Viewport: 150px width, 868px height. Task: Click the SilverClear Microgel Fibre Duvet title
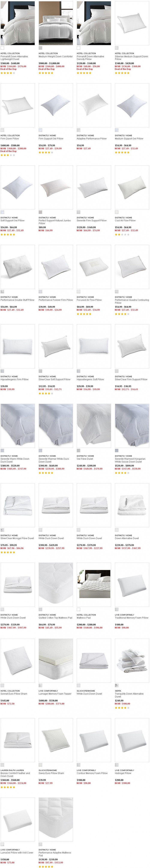tap(17, 538)
